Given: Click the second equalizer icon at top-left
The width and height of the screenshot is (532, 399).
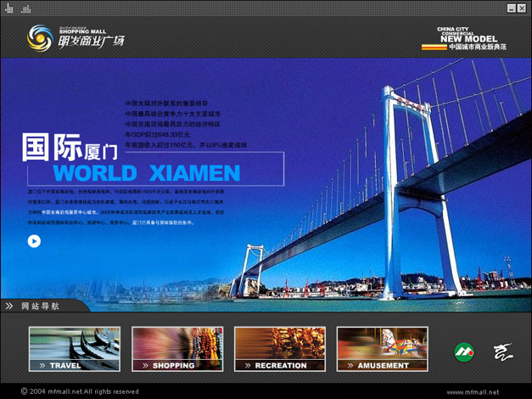Looking at the screenshot, I should pyautogui.click(x=26, y=8).
